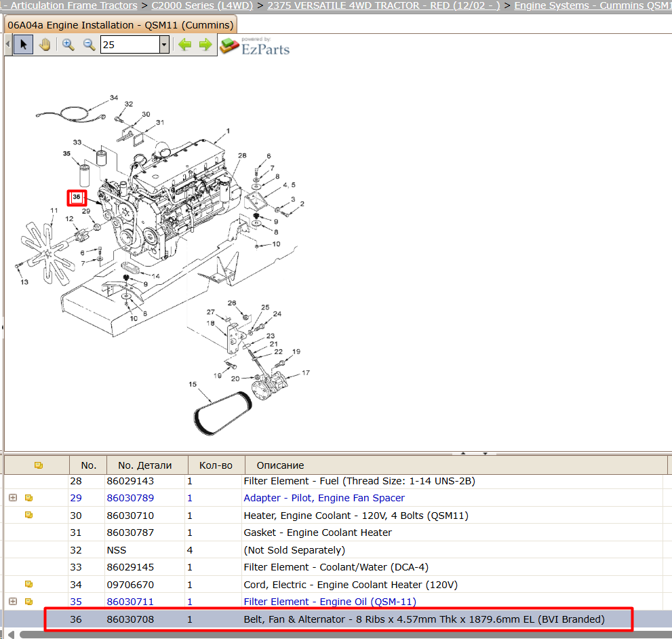Follow Engine Systems - Cummins breadcrumb link
The height and width of the screenshot is (639, 672).
(x=593, y=5)
